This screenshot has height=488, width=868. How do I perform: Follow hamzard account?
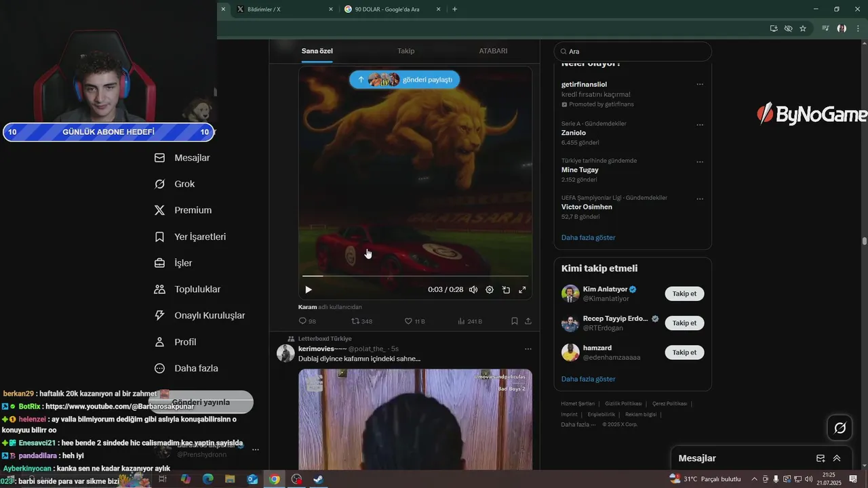click(684, 352)
